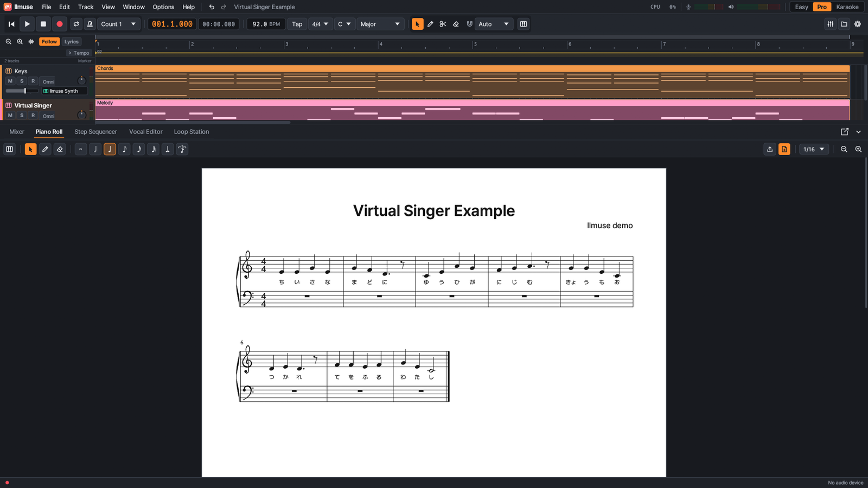The width and height of the screenshot is (868, 488).
Task: Open the Mixer tab
Action: coord(17,132)
